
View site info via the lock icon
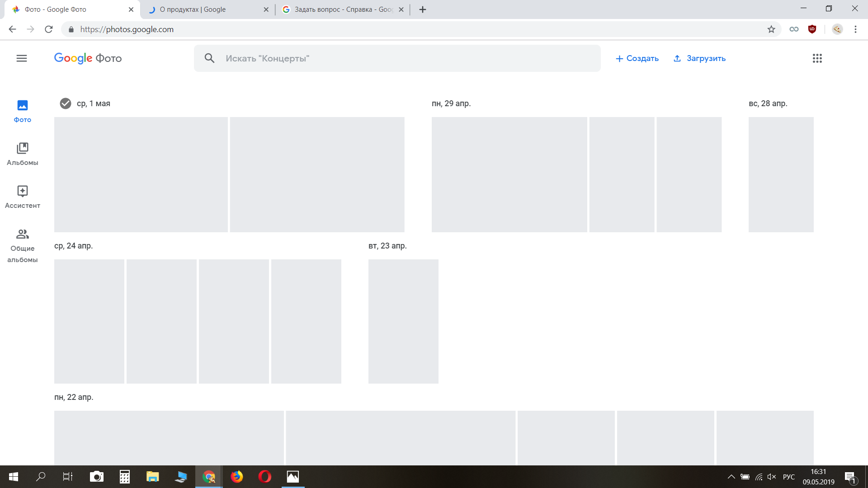click(x=71, y=29)
